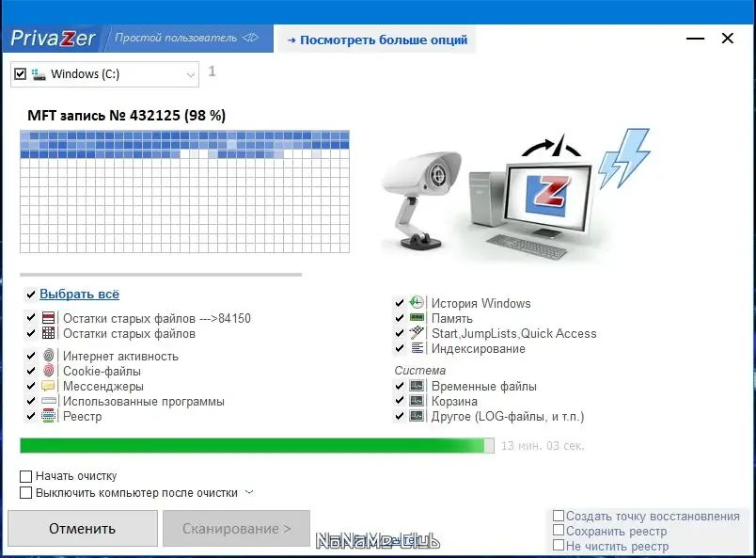Image resolution: width=756 pixels, height=558 pixels.
Task: Enable Выключить компьютер после очистки
Action: point(26,493)
